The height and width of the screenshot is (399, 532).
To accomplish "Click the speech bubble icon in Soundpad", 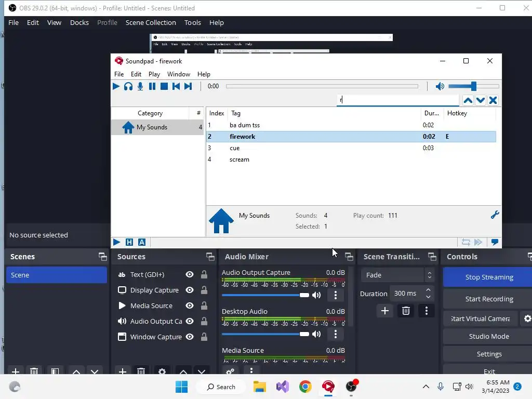I will click(x=495, y=242).
